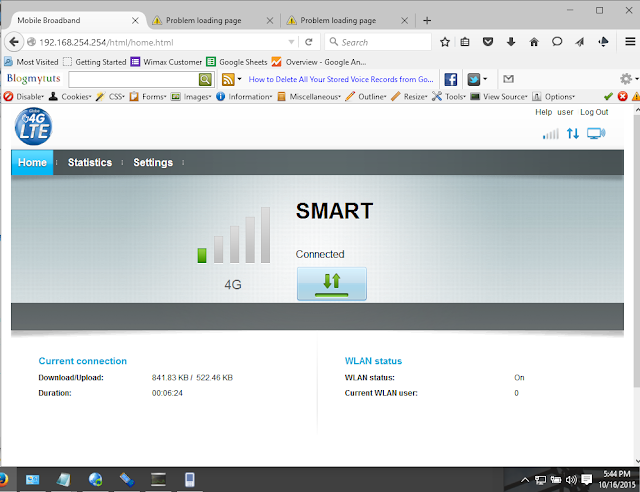Open Firefox from the taskbar
Viewport: 640px width, 492px height.
coord(3,479)
